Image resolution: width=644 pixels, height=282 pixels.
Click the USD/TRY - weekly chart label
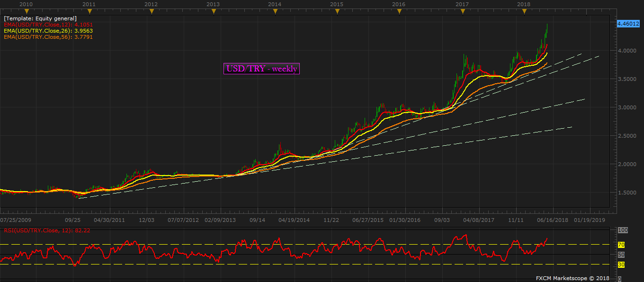point(262,69)
